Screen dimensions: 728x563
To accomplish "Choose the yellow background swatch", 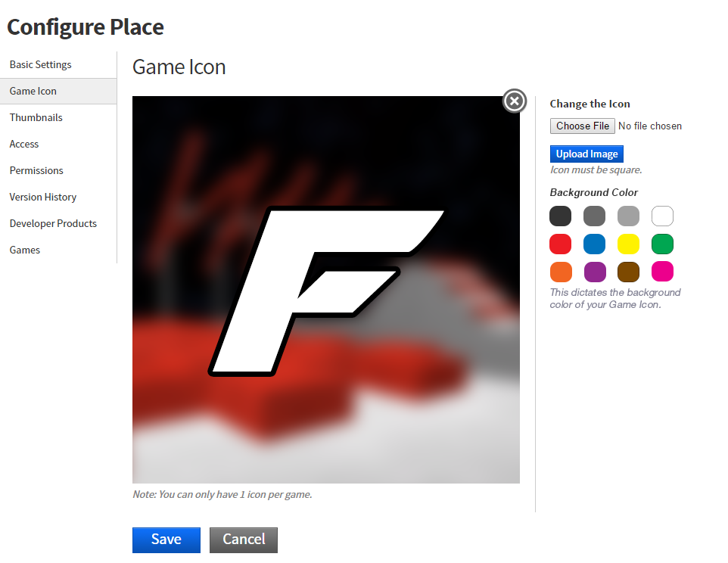I will pyautogui.click(x=628, y=244).
